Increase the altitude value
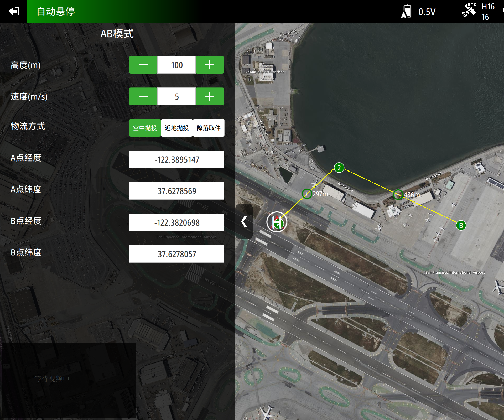Viewport: 504px width, 420px height. (210, 65)
